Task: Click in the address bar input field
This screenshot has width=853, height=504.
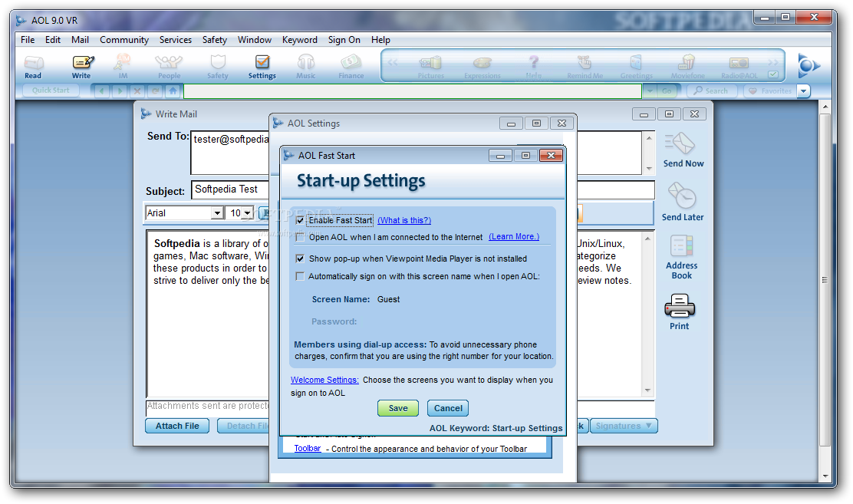Action: (413, 91)
